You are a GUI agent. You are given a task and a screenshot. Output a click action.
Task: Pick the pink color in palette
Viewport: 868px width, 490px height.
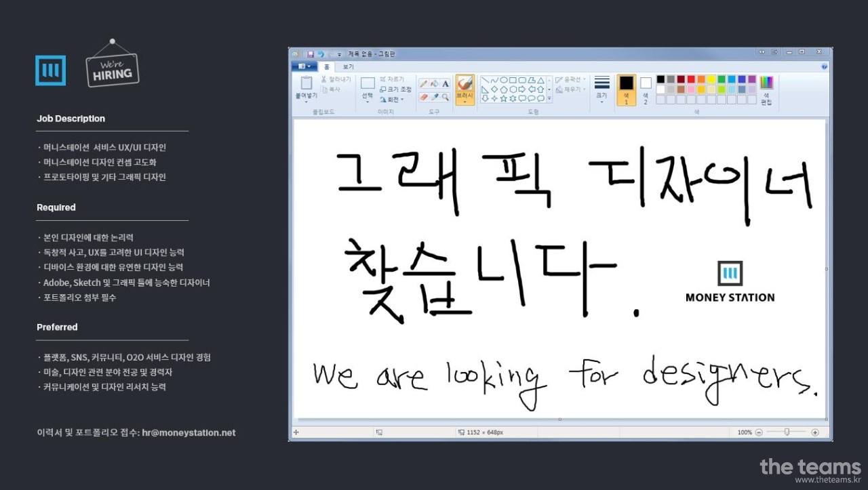691,89
